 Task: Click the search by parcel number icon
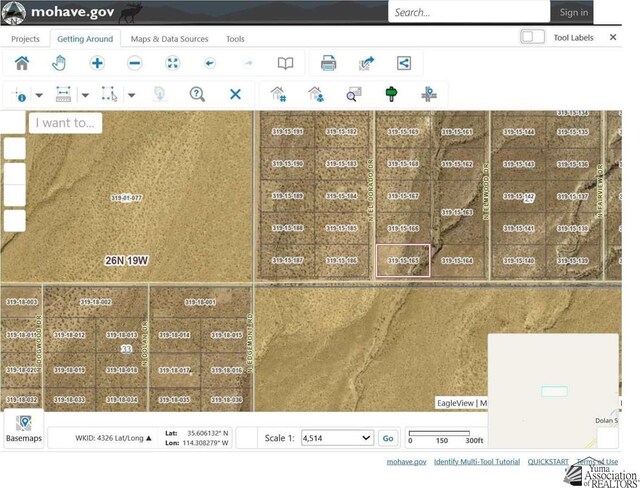pos(278,94)
